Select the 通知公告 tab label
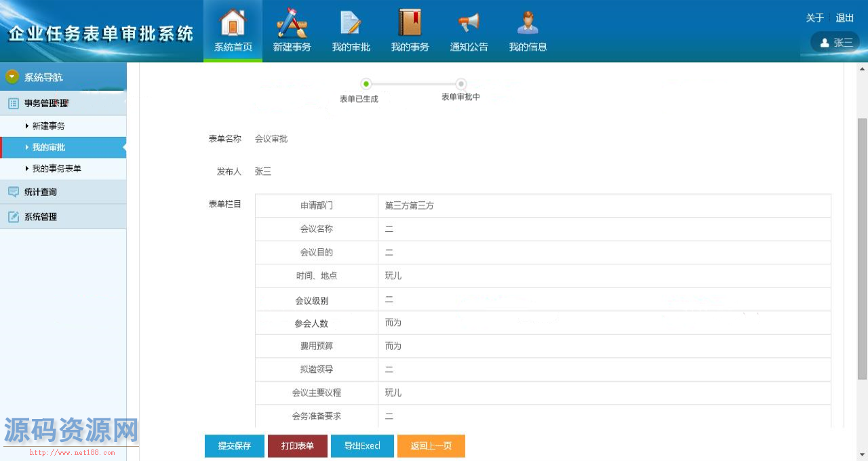 469,47
